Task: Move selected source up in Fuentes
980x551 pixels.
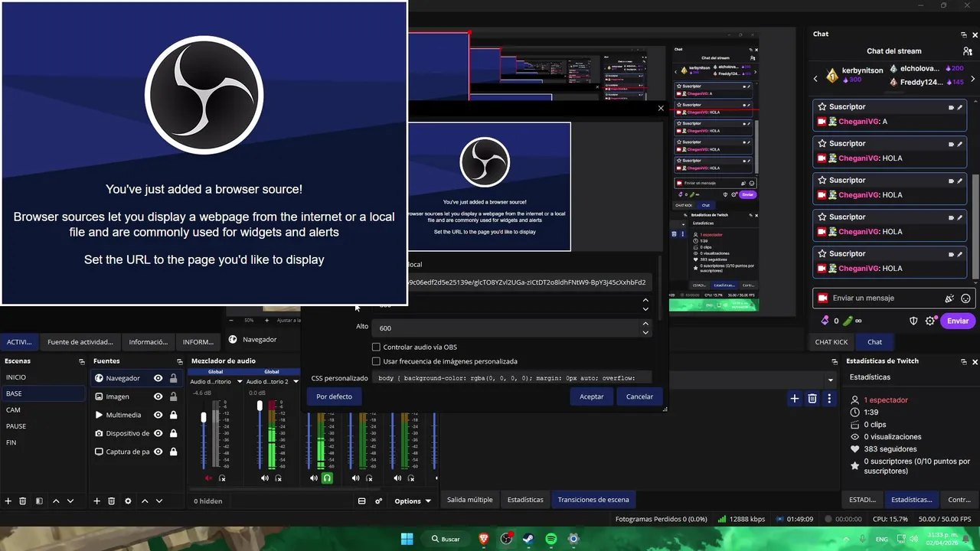Action: pyautogui.click(x=145, y=501)
